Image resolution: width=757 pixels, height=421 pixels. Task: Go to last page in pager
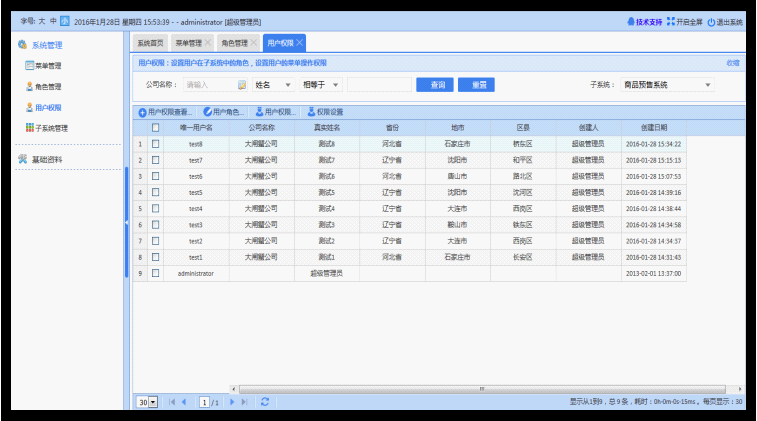click(244, 402)
